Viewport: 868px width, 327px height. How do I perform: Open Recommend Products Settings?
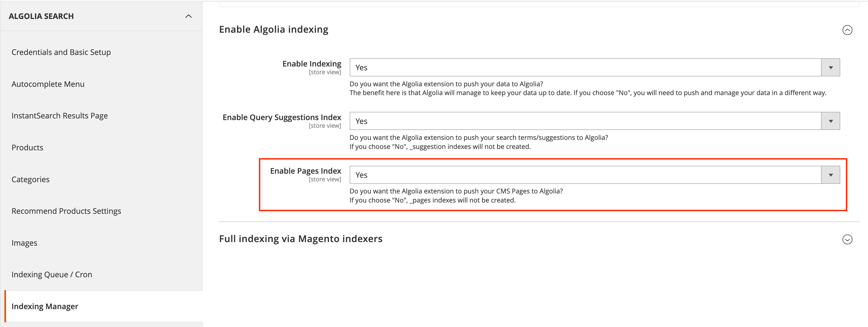(x=66, y=211)
